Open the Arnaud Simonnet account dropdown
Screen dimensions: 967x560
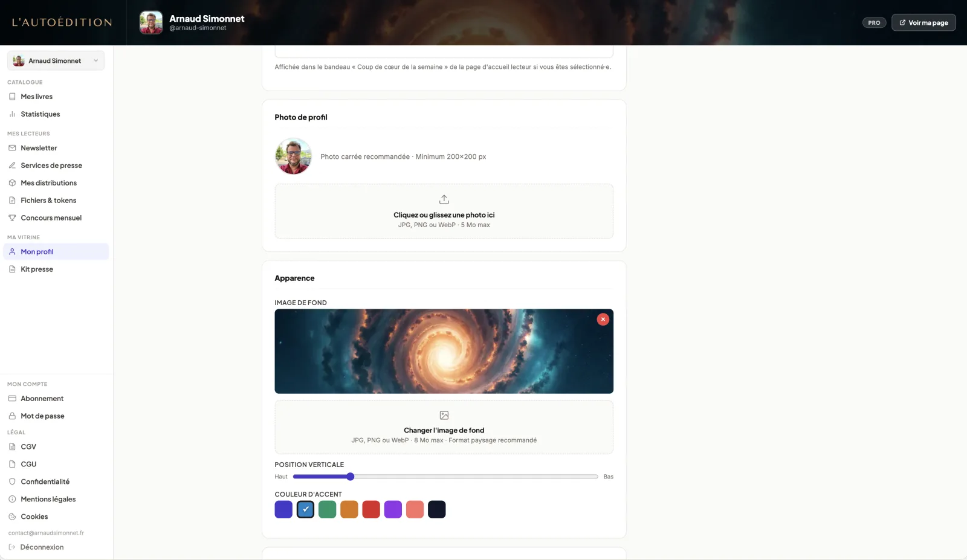tap(56, 61)
